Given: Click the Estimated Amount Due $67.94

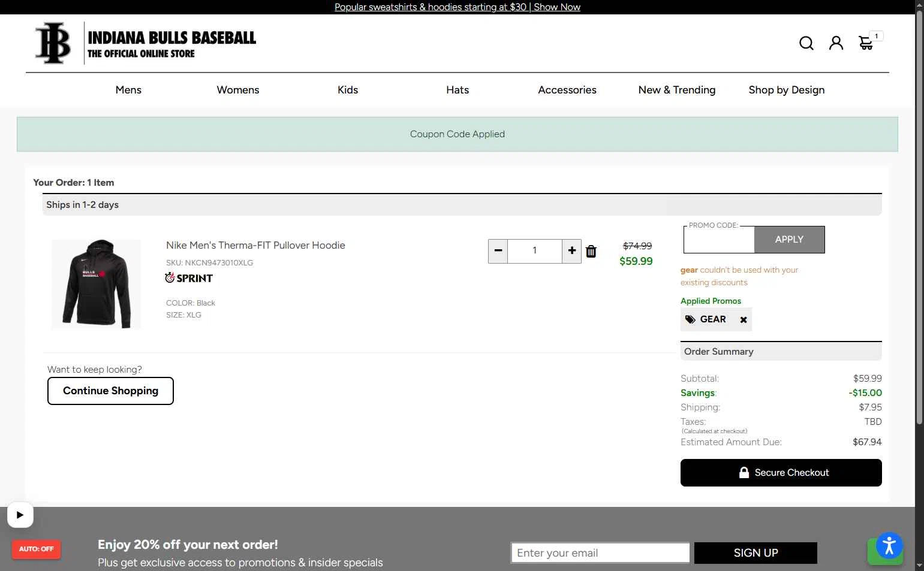Looking at the screenshot, I should pos(867,442).
